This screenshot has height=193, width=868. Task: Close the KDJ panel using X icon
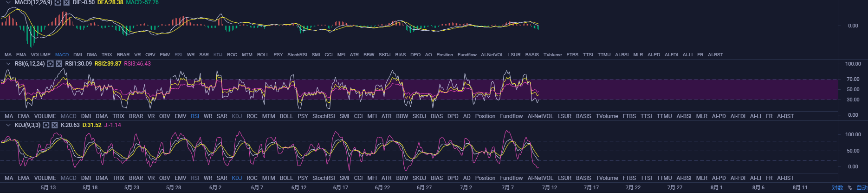(x=54, y=125)
